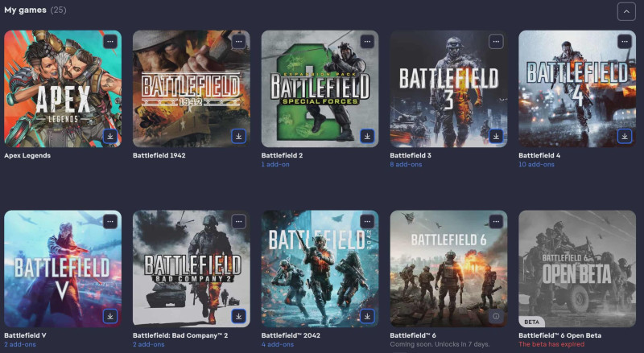The image size is (644, 353).
Task: Click "Coming soon. Unlocks in 7 days." text
Action: (x=440, y=344)
